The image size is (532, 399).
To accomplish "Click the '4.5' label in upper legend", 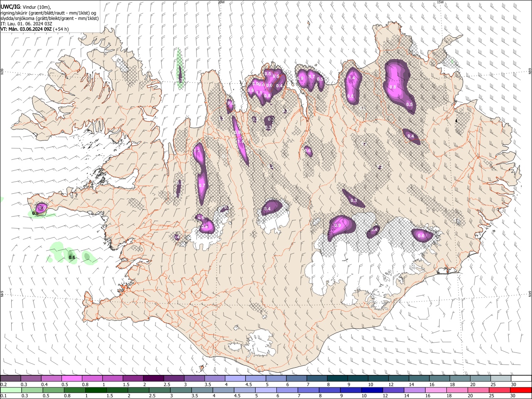I will click(249, 384).
